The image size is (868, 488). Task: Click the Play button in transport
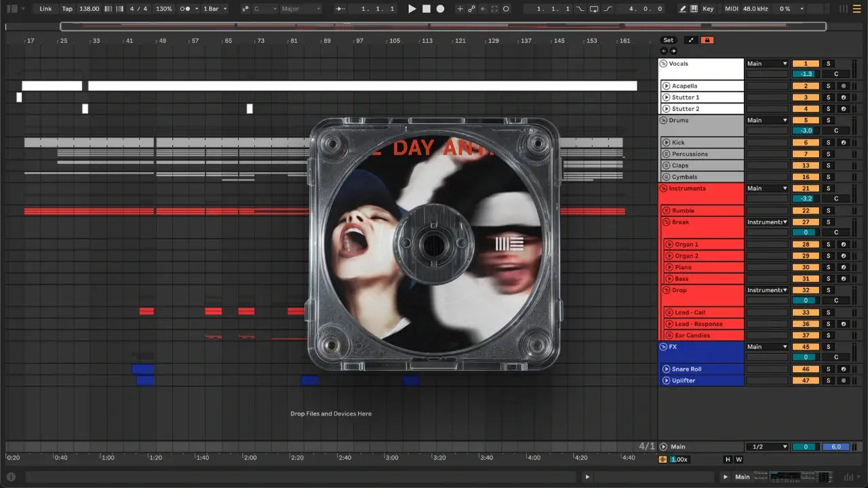412,9
